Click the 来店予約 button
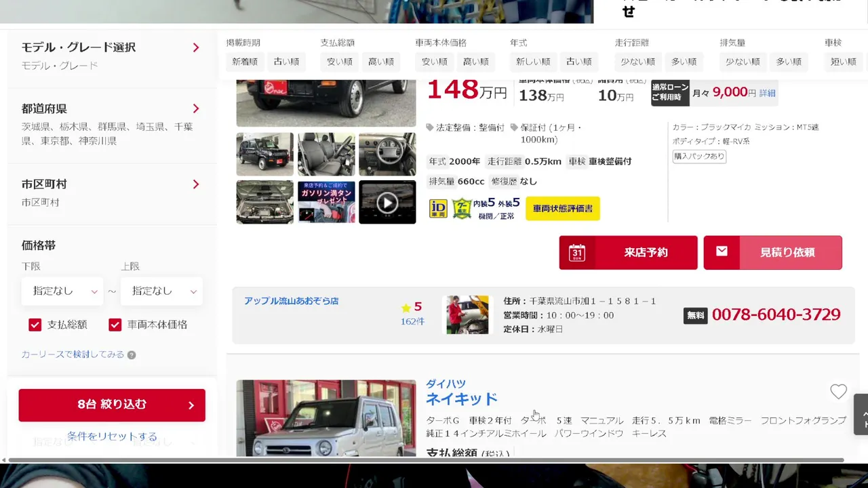The height and width of the screenshot is (488, 868). point(628,253)
